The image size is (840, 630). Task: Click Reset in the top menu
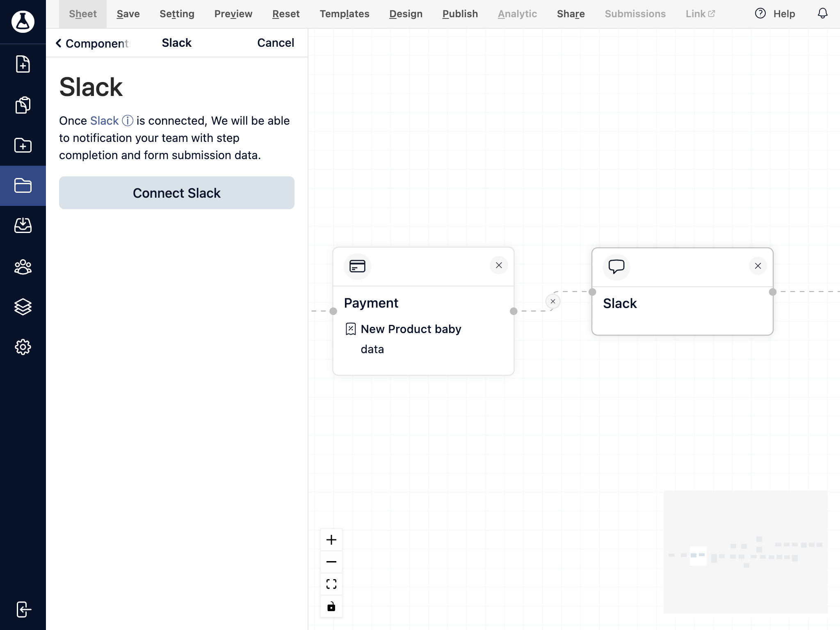pos(286,14)
